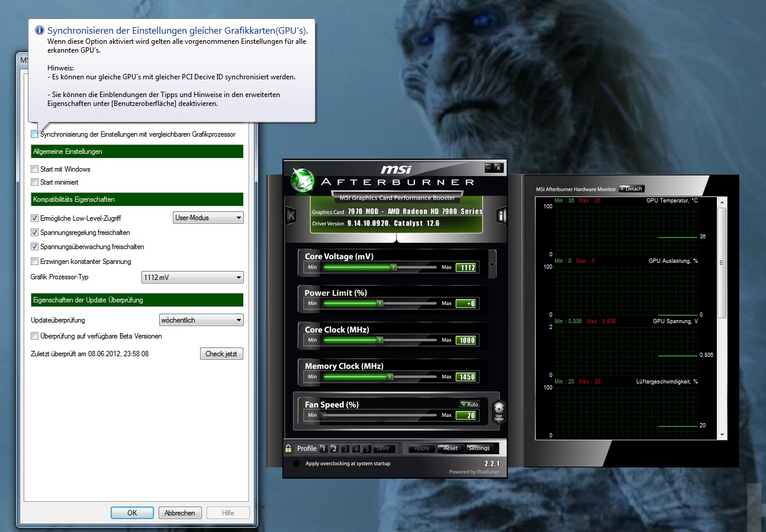Click the Power Limit slider handle
This screenshot has width=766, height=532.
coord(380,304)
